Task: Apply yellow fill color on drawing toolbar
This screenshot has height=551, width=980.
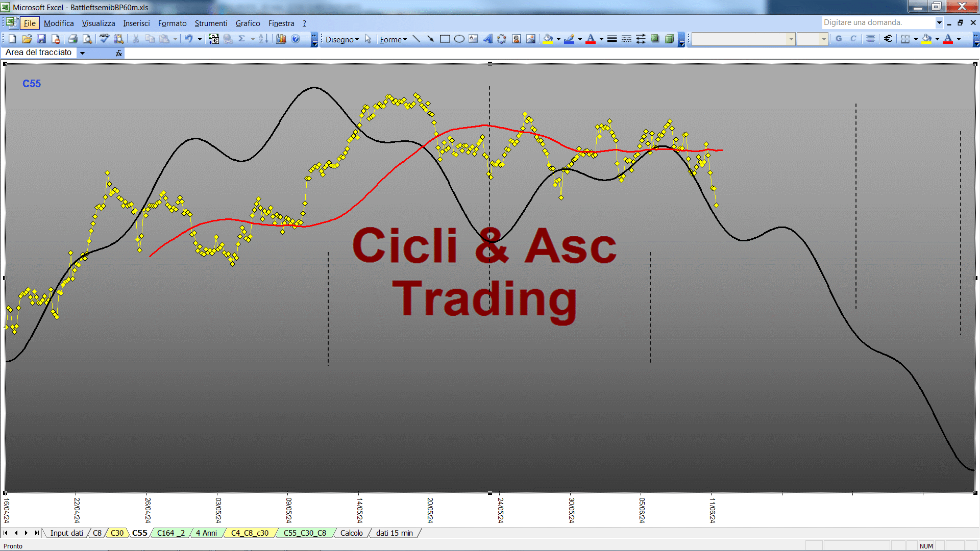Action: pos(548,39)
